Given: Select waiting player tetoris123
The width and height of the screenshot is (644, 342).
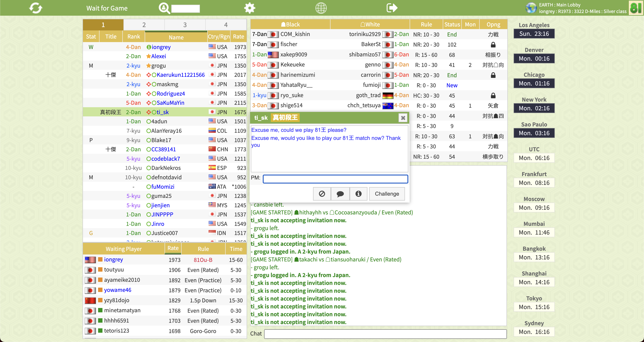Looking at the screenshot, I should pyautogui.click(x=165, y=331).
